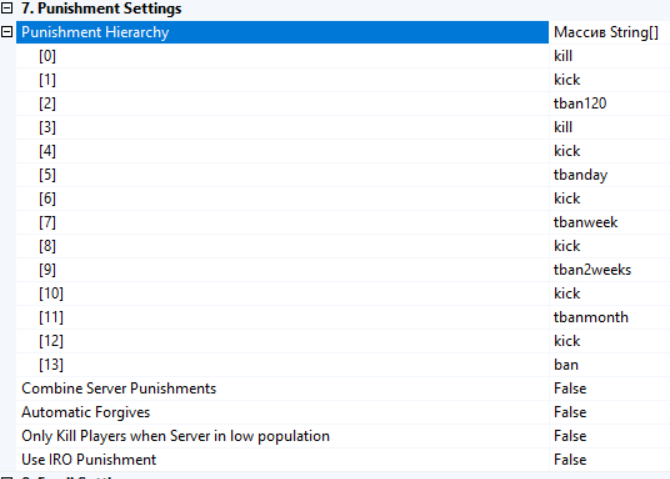Select array index [5] row
This screenshot has width=670, height=479.
48,175
